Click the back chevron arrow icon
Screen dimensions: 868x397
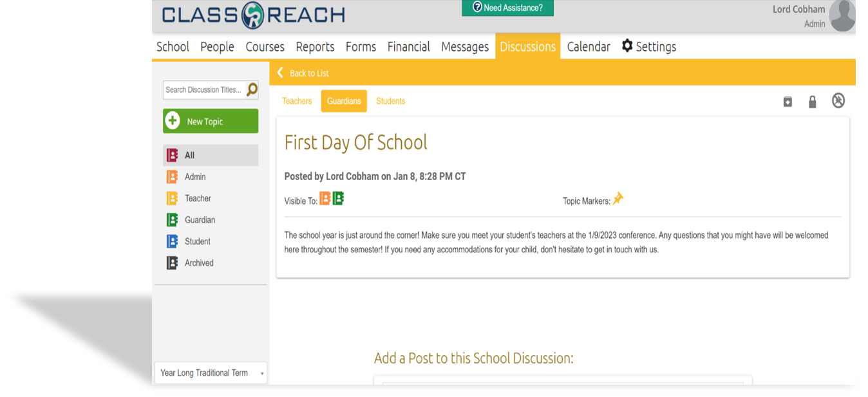point(280,73)
